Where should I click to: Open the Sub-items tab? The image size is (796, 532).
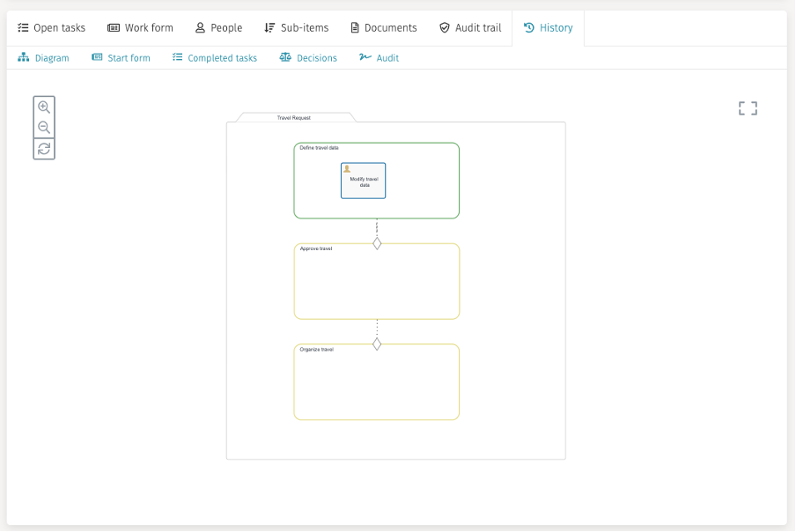(296, 28)
